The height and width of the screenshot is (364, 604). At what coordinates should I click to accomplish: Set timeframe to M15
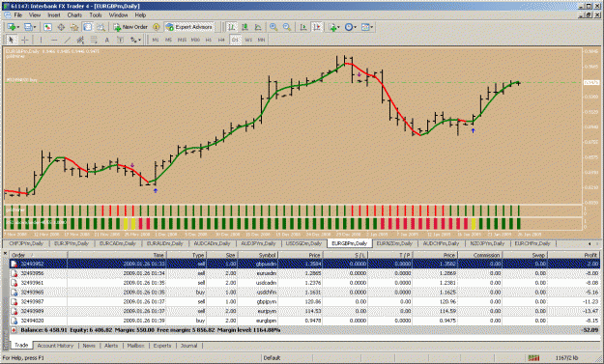[182, 40]
